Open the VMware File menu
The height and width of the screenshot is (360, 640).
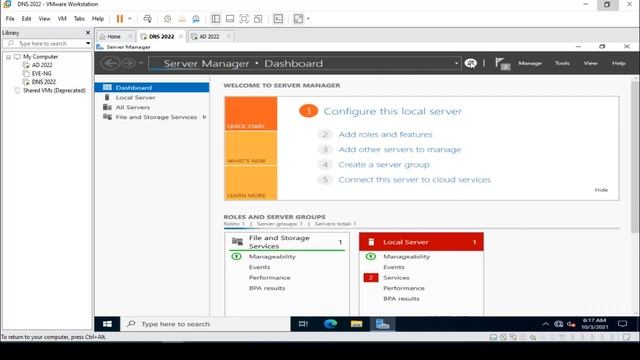pyautogui.click(x=10, y=19)
